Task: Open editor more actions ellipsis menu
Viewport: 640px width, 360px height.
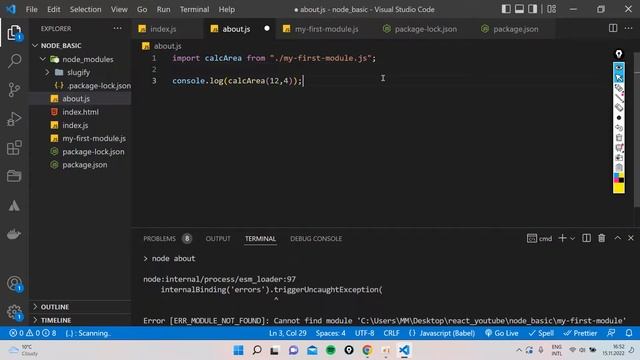Action: pos(628,28)
